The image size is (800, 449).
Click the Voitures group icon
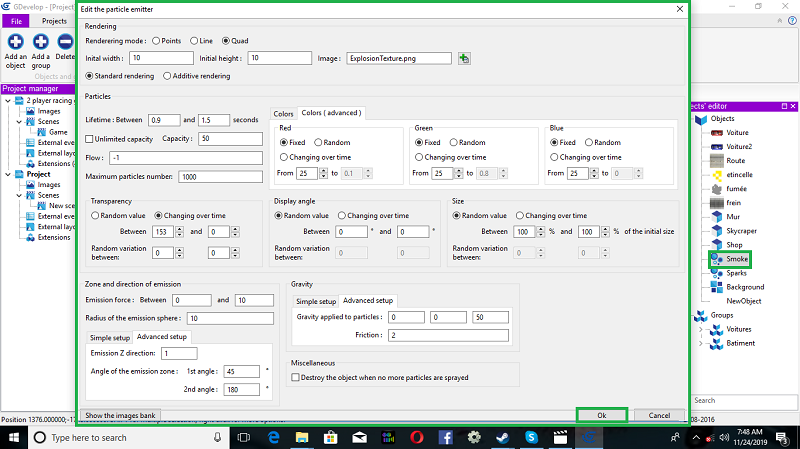click(x=717, y=330)
